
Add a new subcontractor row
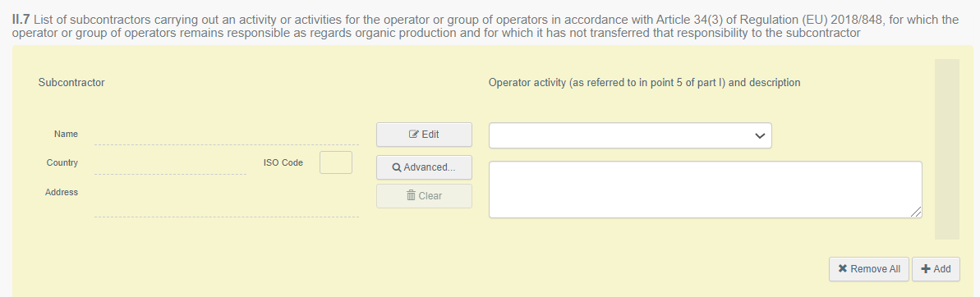coord(936,269)
